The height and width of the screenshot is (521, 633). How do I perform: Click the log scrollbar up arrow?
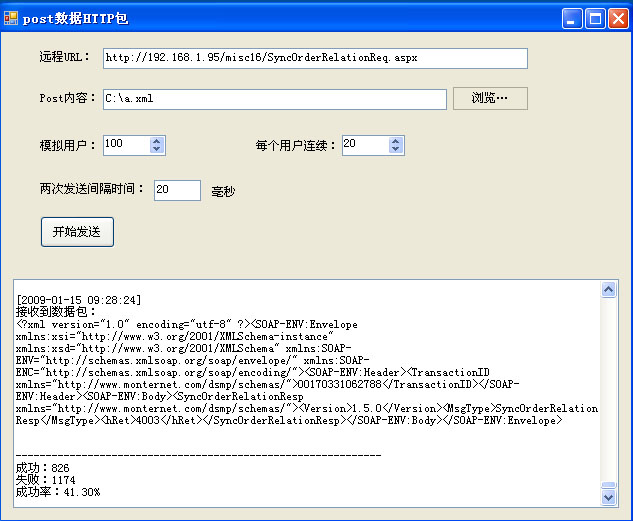point(608,289)
